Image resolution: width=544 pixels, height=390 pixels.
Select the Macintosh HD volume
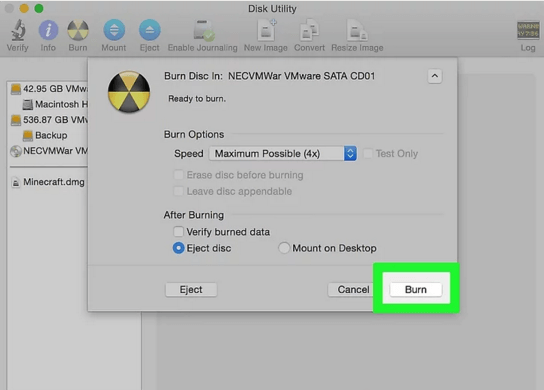(55, 104)
